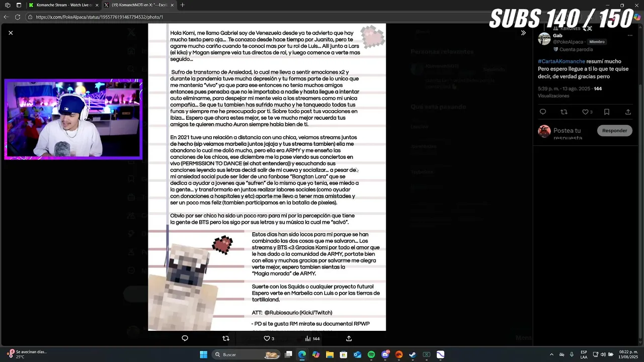Image resolution: width=644 pixels, height=362 pixels.
Task: Switch to KomanchNOTi en X tab
Action: (x=140, y=5)
